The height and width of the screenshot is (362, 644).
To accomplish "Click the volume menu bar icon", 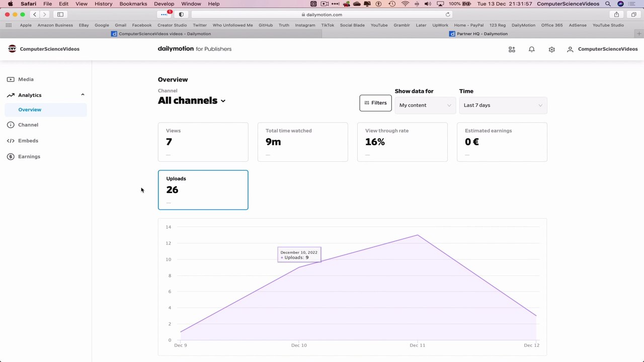I will [x=428, y=4].
